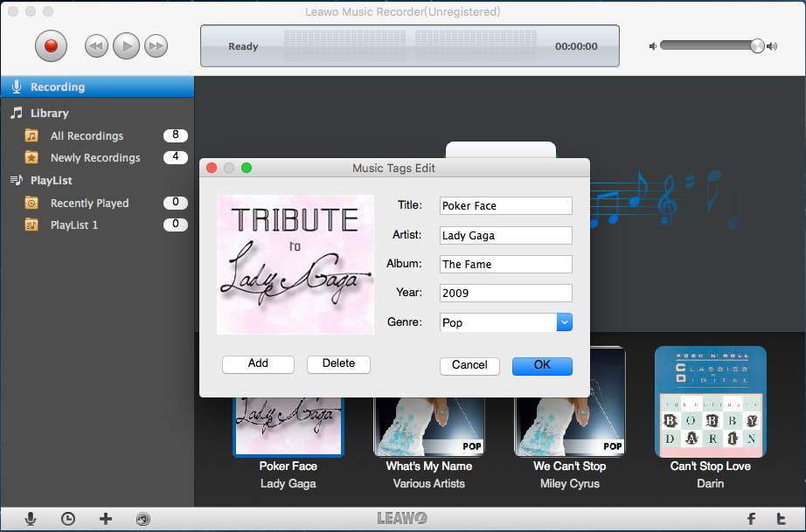806x532 pixels.
Task: Click the rewind playback button
Action: 97,46
